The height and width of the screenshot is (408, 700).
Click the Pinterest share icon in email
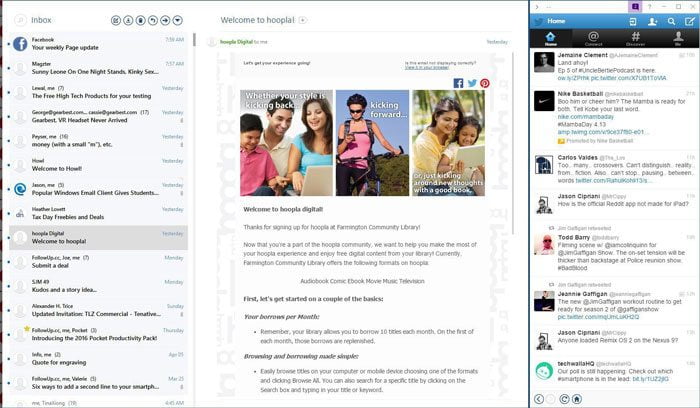pos(485,83)
